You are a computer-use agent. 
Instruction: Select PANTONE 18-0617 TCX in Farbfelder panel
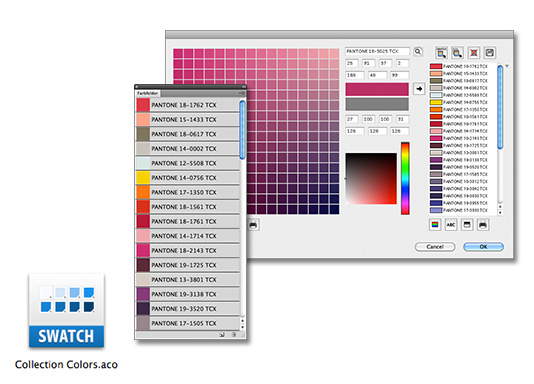[x=188, y=134]
